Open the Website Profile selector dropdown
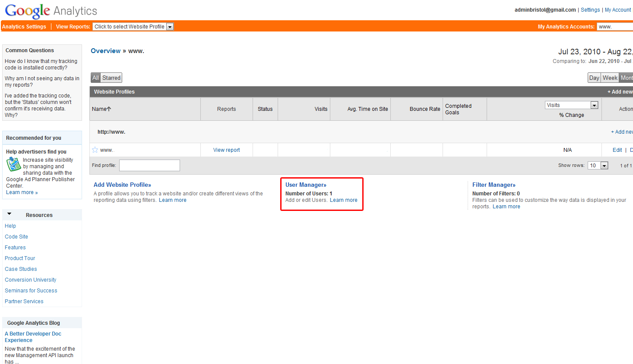This screenshot has height=364, width=633. click(x=133, y=27)
